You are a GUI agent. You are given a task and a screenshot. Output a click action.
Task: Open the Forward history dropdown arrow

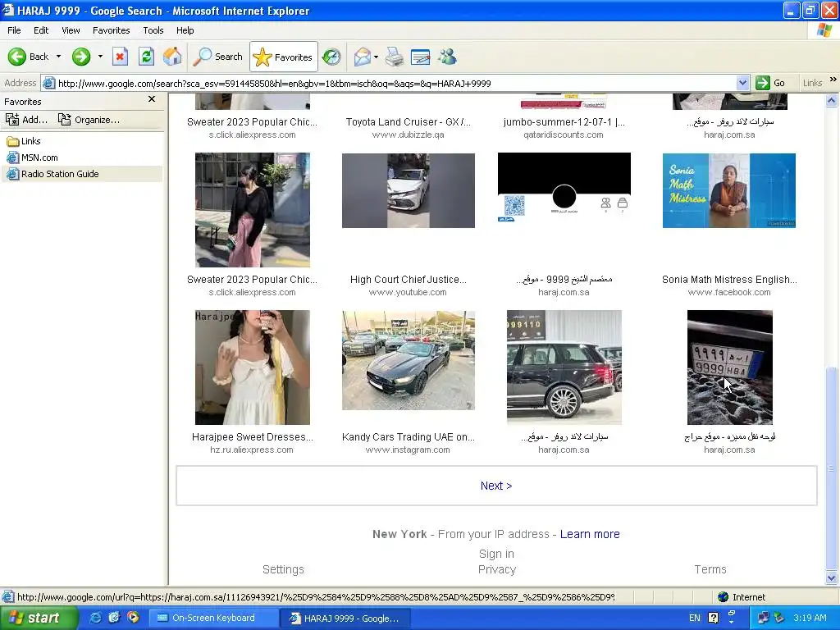click(x=100, y=57)
